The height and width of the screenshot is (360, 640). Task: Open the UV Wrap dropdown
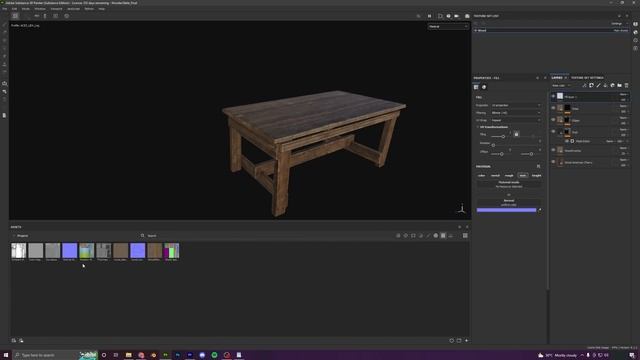(516, 120)
